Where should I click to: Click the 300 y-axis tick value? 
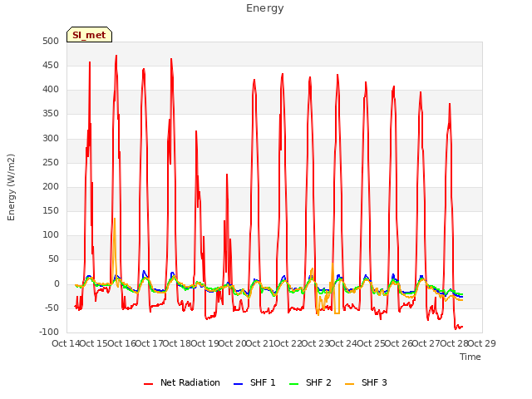(51, 138)
